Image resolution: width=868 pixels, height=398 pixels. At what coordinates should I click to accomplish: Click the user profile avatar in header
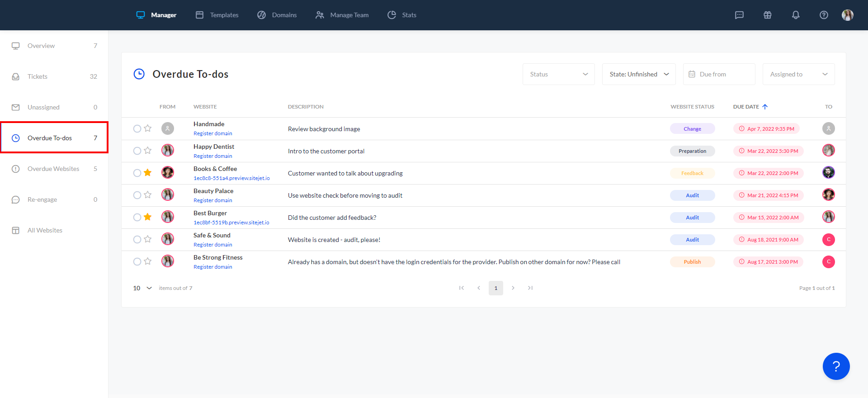848,15
